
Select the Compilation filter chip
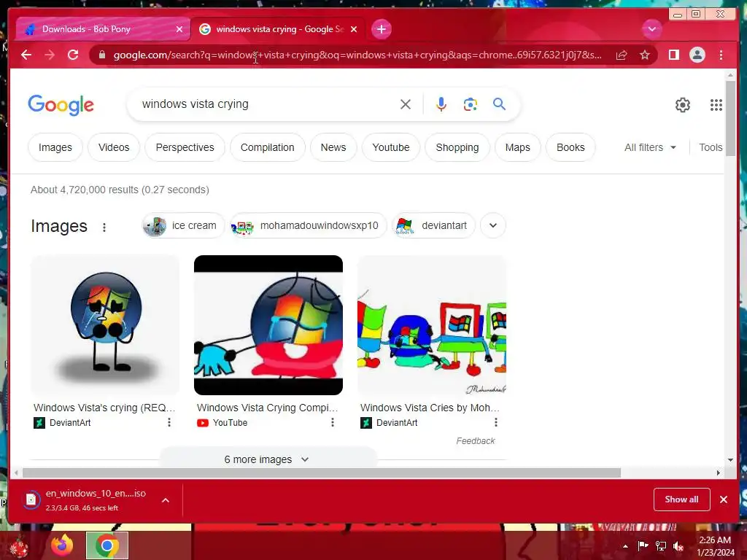(x=267, y=147)
